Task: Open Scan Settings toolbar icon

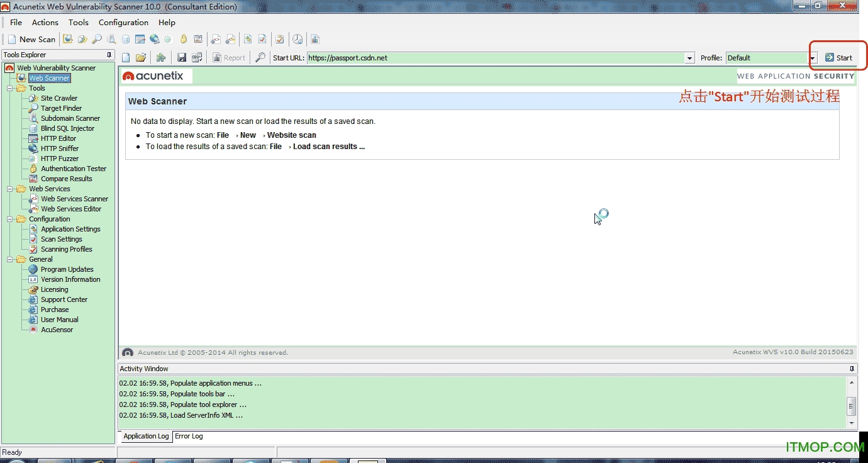Action: coord(262,39)
